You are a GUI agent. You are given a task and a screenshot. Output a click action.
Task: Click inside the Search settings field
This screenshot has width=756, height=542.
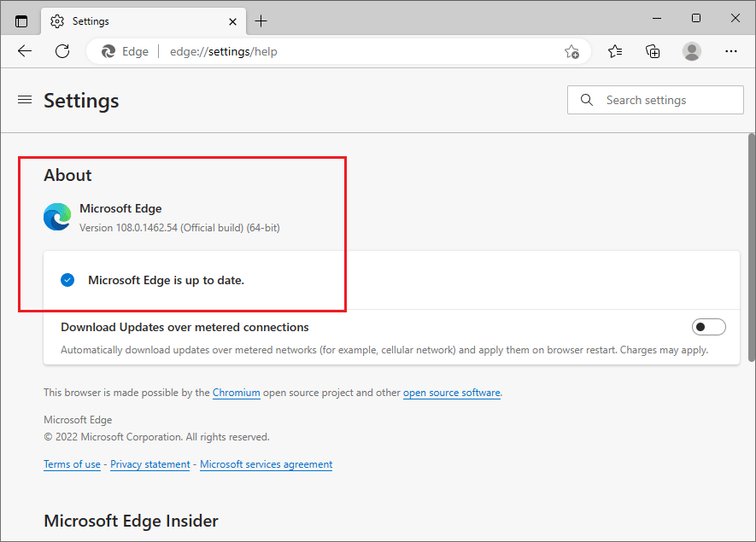658,100
